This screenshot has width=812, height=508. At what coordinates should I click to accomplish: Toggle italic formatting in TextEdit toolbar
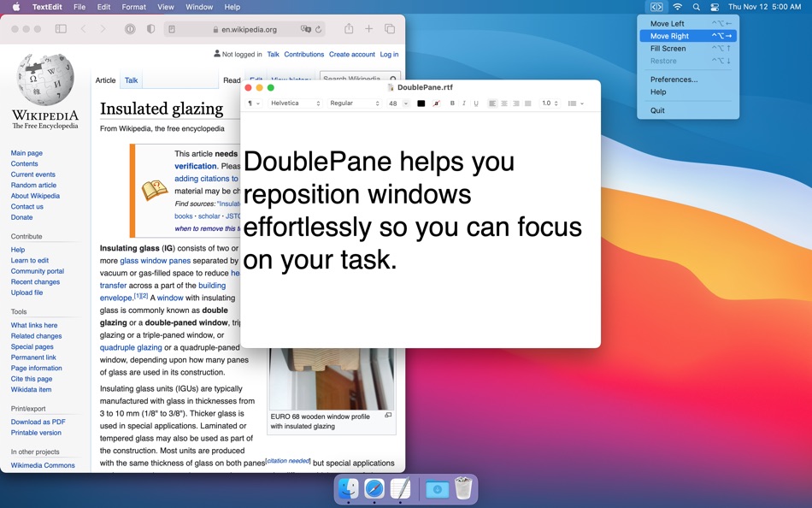(463, 103)
